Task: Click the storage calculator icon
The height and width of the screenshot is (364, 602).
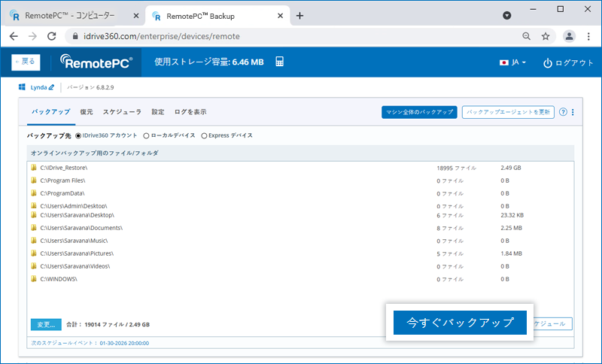Action: [x=279, y=62]
